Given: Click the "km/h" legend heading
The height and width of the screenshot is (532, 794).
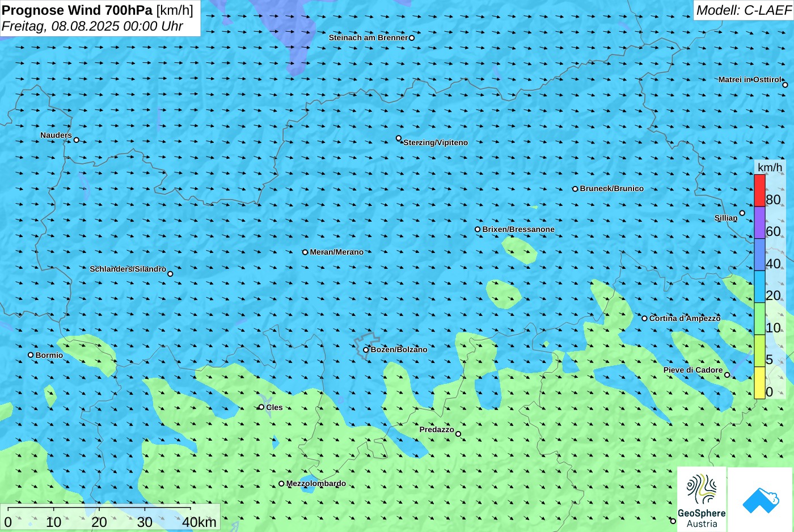Looking at the screenshot, I should (x=770, y=167).
